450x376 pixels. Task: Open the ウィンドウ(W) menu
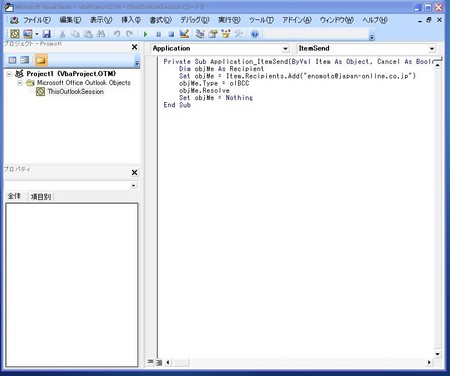point(337,20)
